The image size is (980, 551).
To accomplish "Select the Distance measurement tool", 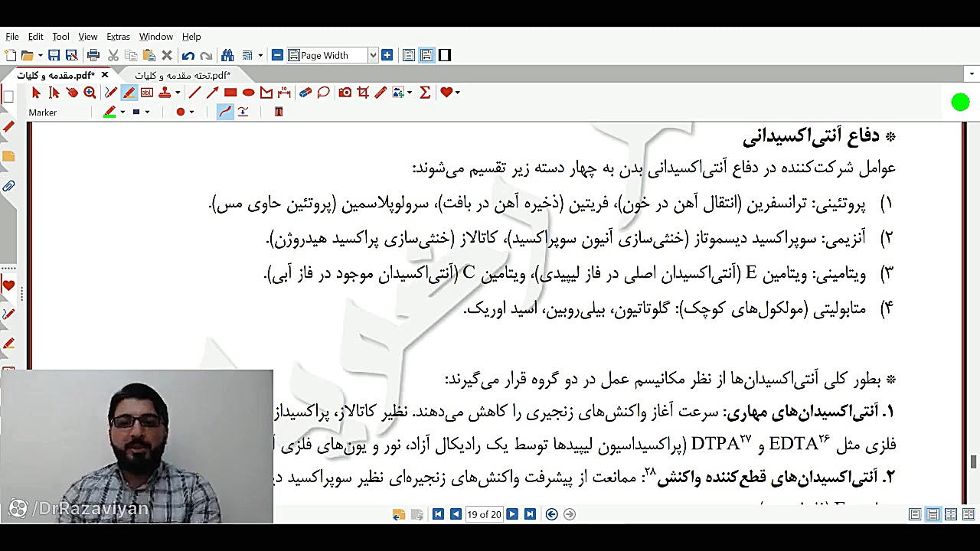I will pyautogui.click(x=284, y=93).
